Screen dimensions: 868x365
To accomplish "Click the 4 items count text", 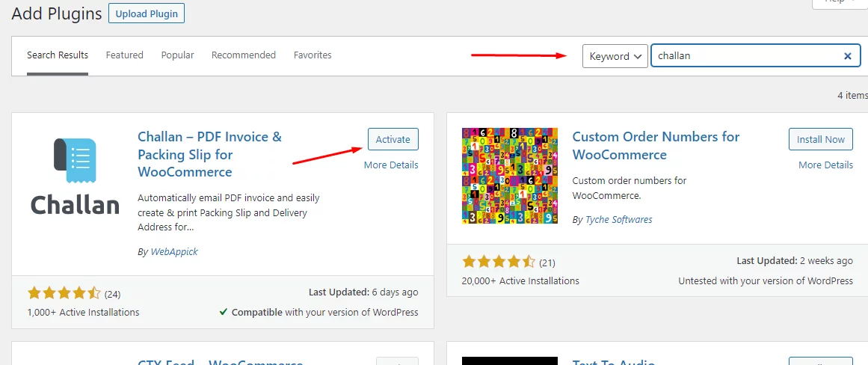I will click(852, 95).
